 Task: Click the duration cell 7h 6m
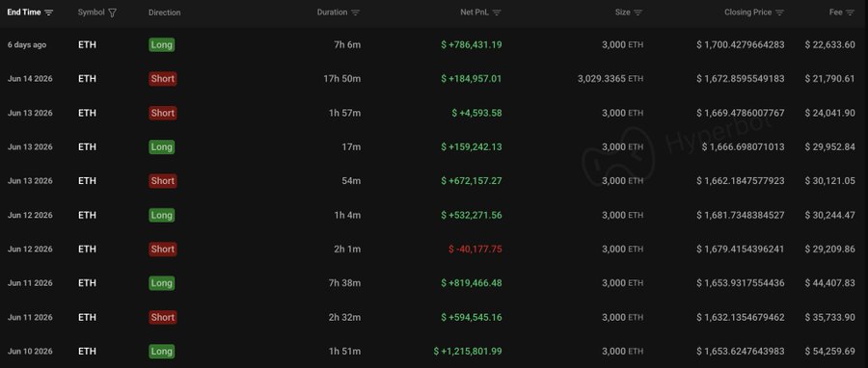pos(347,44)
